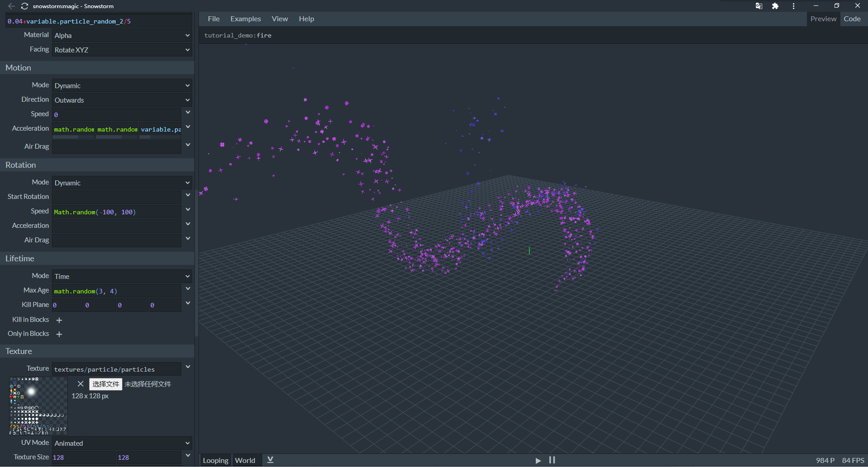Edit the Texture path field
This screenshot has height=467, width=868.
[117, 369]
